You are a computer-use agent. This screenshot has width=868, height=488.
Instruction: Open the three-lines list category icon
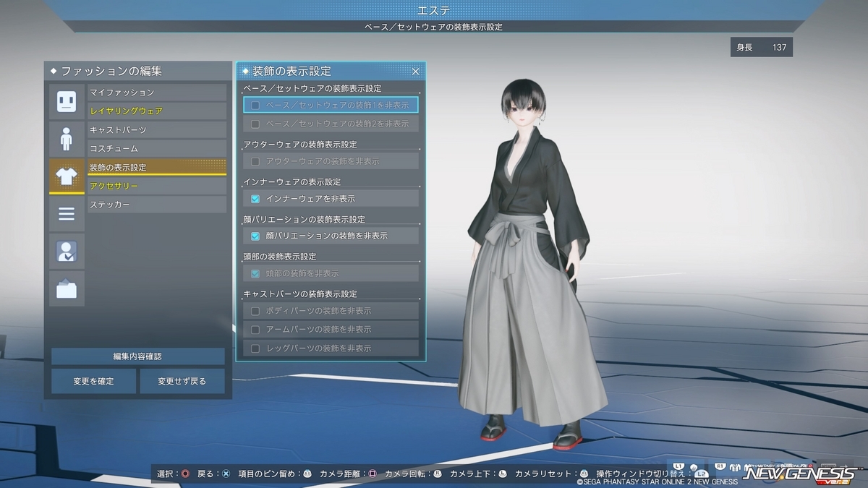click(67, 214)
